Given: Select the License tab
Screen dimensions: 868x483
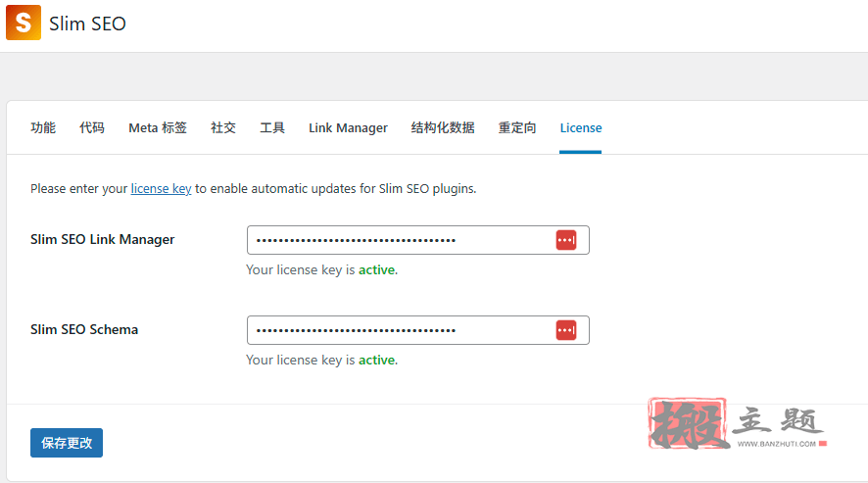Looking at the screenshot, I should point(581,128).
